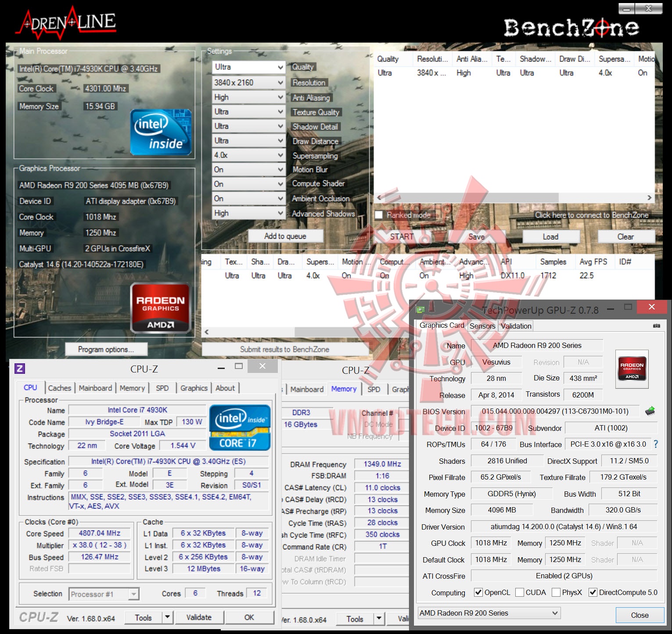
Task: Open the Quality dropdown set to Ultra
Action: [x=249, y=67]
